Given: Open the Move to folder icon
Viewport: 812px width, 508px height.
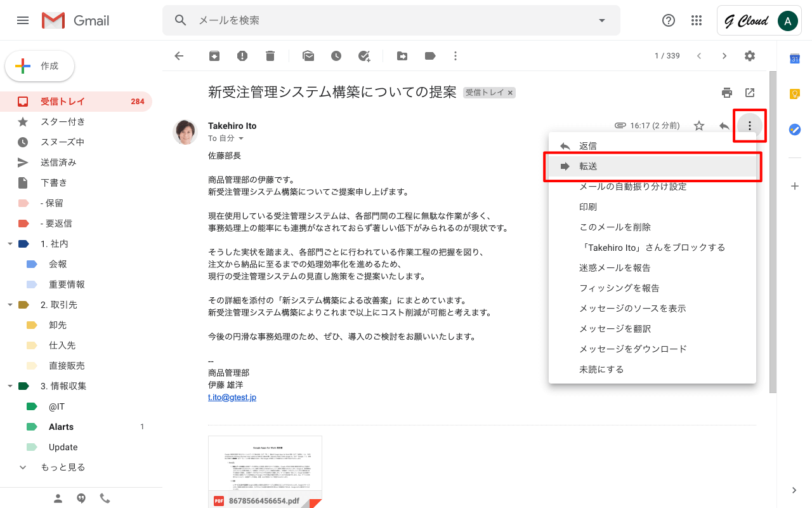Looking at the screenshot, I should (402, 56).
